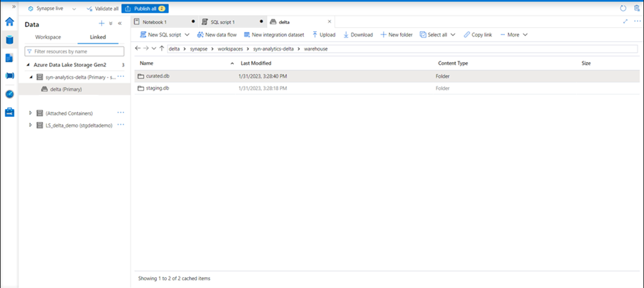Open the More dropdown menu
The height and width of the screenshot is (288, 644).
coord(526,34)
